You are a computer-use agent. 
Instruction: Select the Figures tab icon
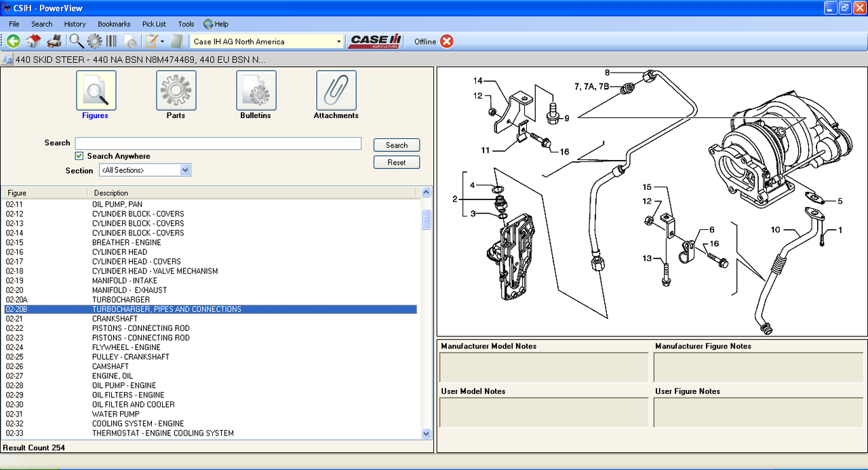point(96,90)
